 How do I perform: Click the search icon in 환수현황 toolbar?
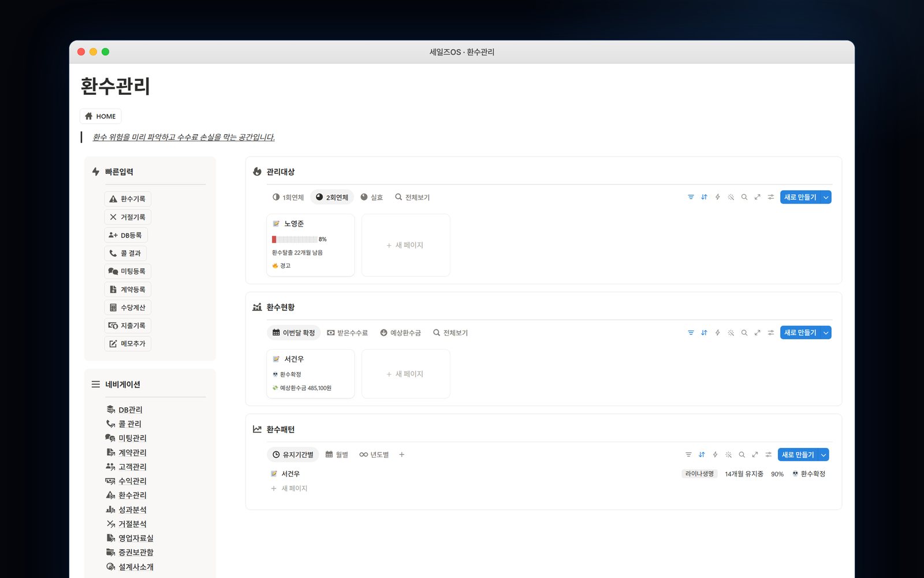[744, 333]
